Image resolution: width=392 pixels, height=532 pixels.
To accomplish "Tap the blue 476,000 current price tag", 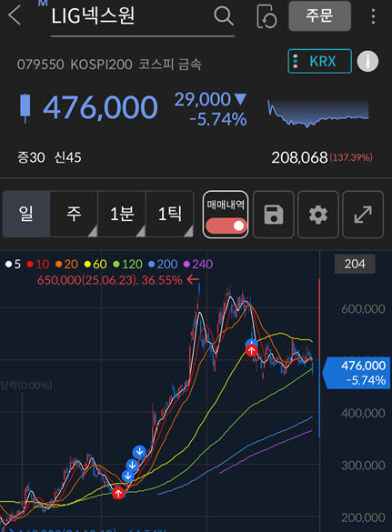I will pyautogui.click(x=357, y=373).
